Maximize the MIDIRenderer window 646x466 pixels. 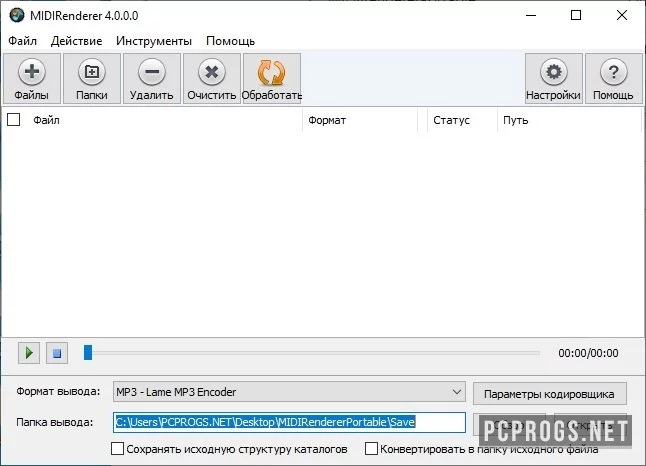tap(576, 16)
